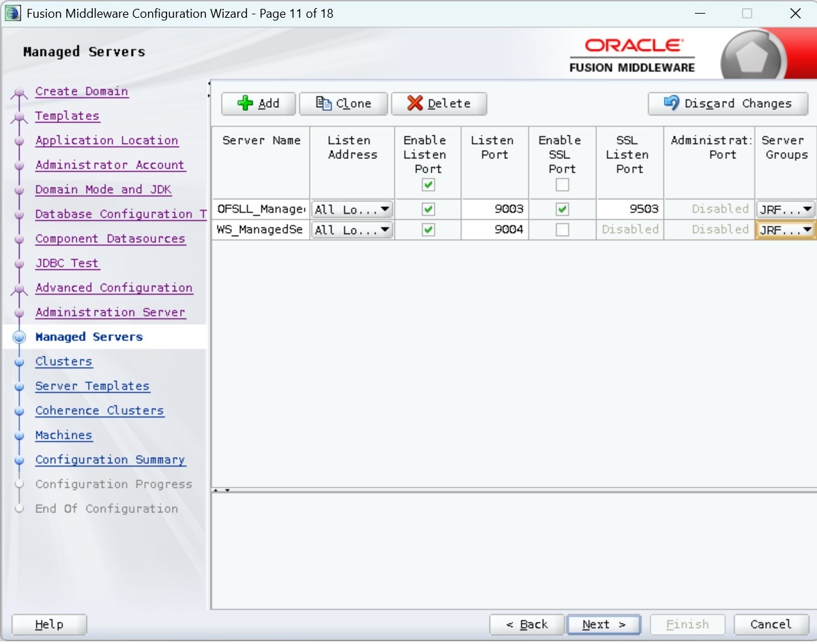
Task: Jump to Server Templates step
Action: click(92, 385)
